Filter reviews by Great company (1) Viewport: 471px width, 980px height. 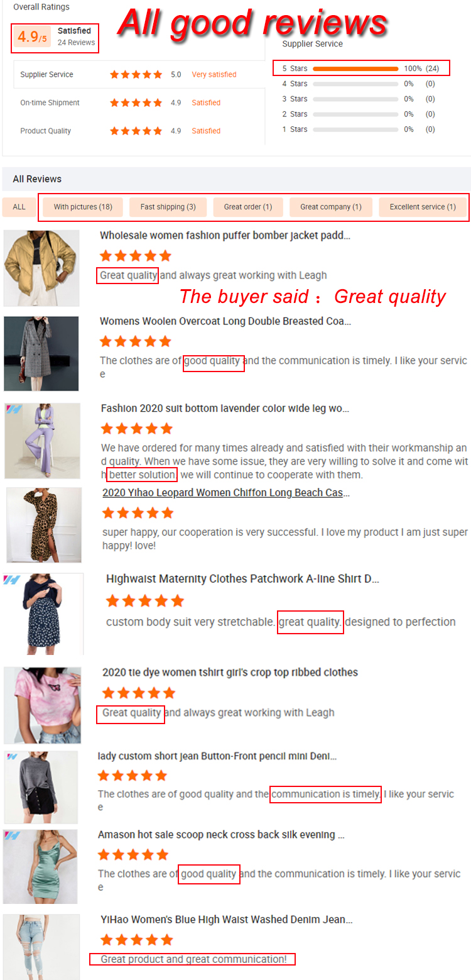330,207
